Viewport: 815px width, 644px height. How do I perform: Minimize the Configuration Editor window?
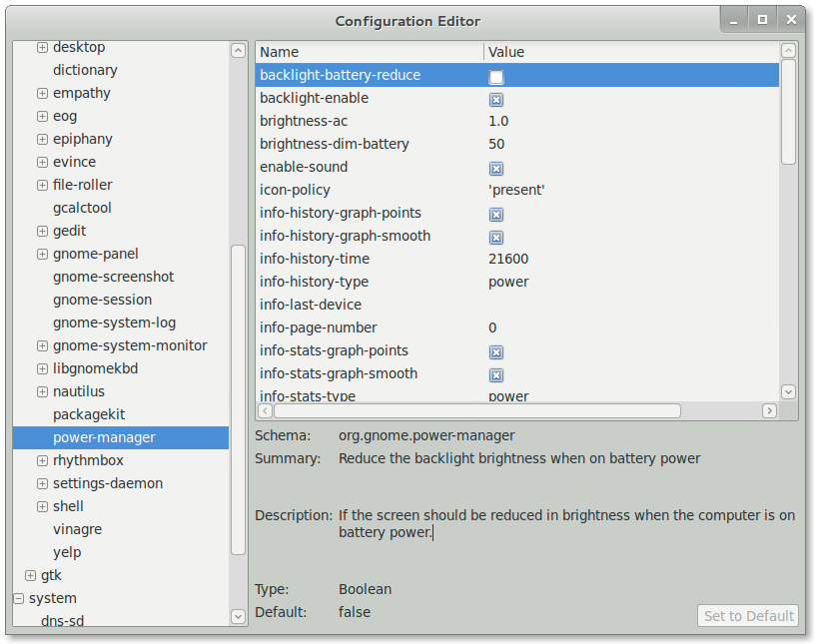[733, 20]
